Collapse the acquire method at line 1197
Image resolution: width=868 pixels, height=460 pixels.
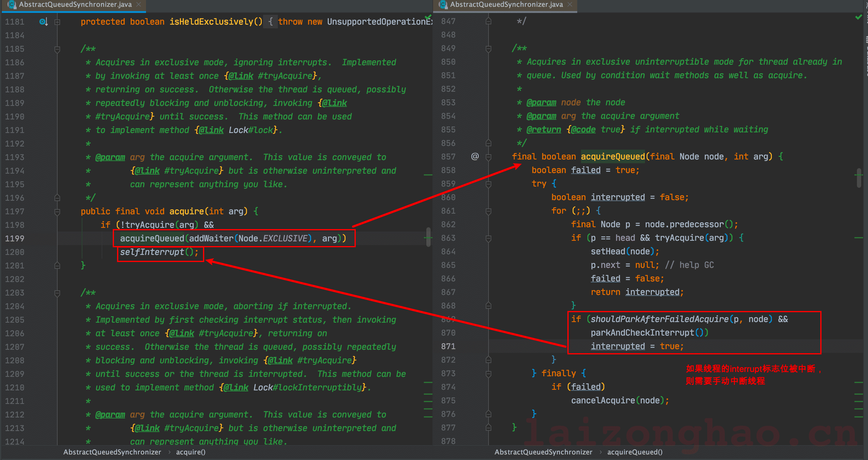(57, 212)
